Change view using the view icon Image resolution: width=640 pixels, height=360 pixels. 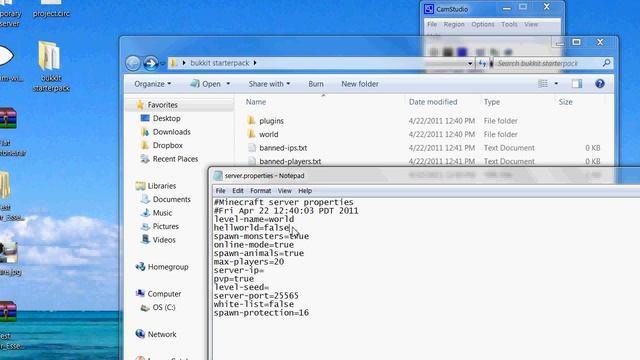tap(543, 84)
